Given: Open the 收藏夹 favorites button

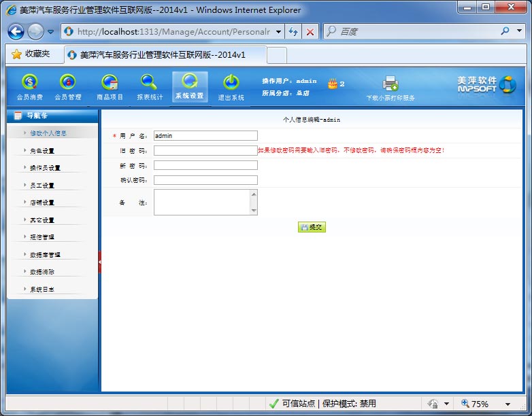Looking at the screenshot, I should (31, 54).
